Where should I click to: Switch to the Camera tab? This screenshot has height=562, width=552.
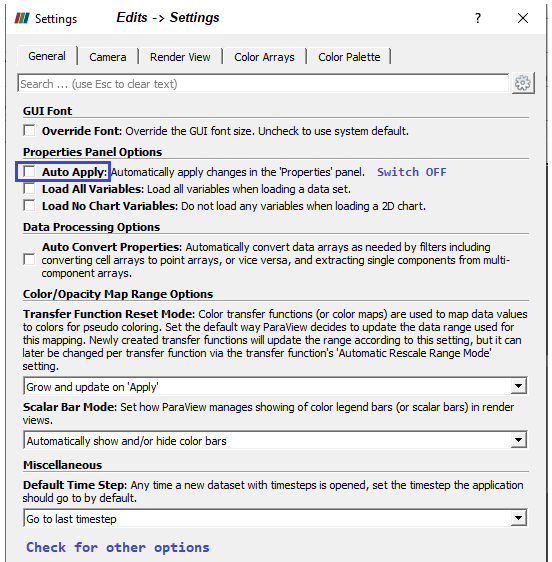(108, 57)
